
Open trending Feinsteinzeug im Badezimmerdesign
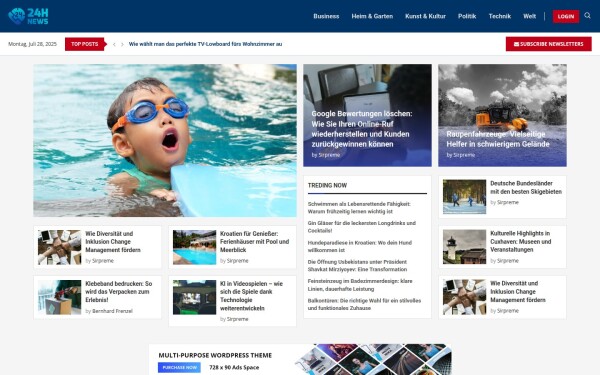(360, 285)
